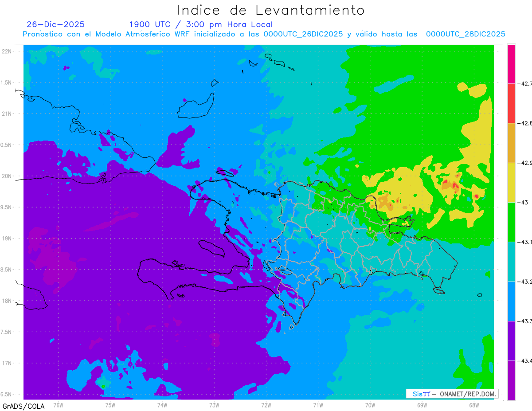Click the legend value "-42.7"
Image resolution: width=532 pixels, height=411 pixels.
coord(524,83)
